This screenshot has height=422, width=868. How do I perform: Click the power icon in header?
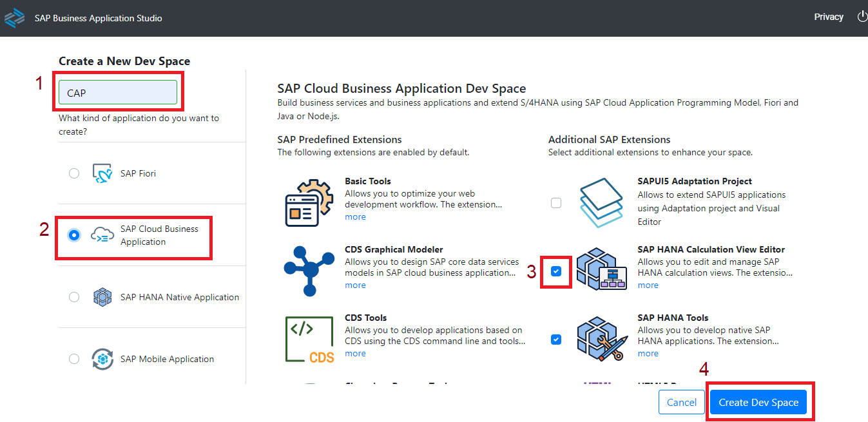click(x=862, y=17)
